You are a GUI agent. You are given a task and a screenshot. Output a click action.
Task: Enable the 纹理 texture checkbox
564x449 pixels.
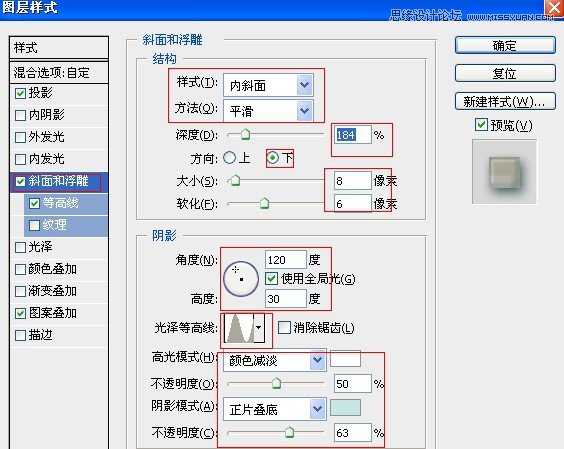point(34,226)
